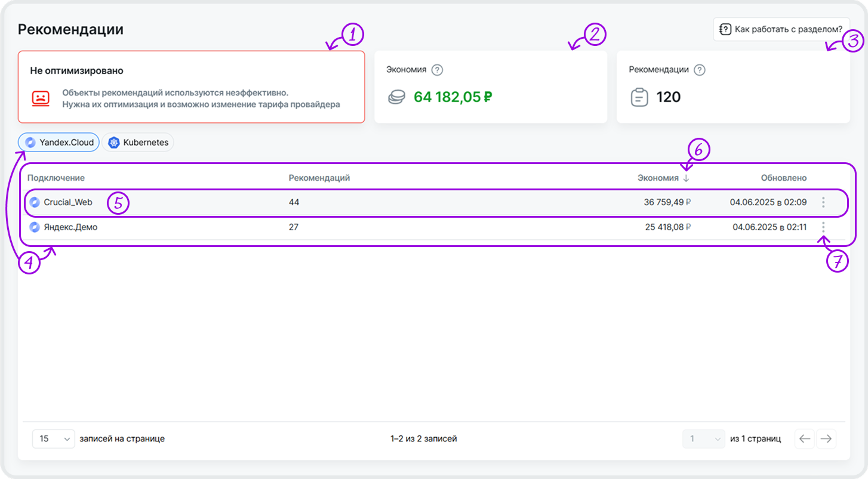Click the Как работать с разделом? button
Image resolution: width=868 pixels, height=479 pixels.
pyautogui.click(x=781, y=29)
